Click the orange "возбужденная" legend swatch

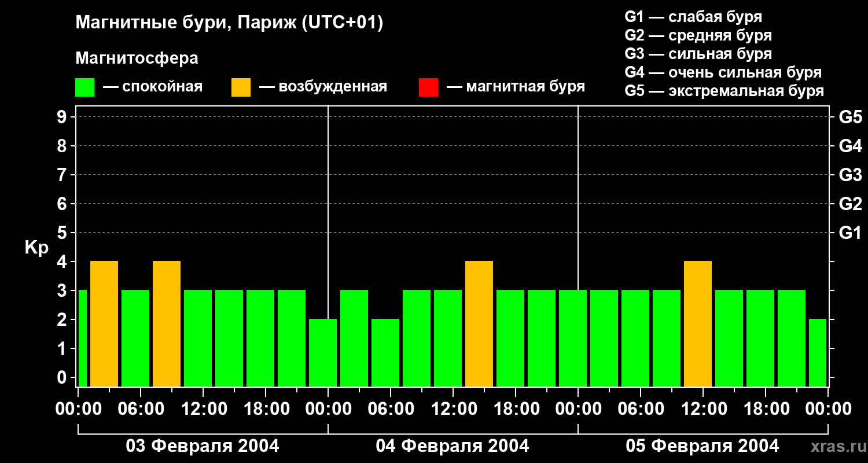[241, 87]
